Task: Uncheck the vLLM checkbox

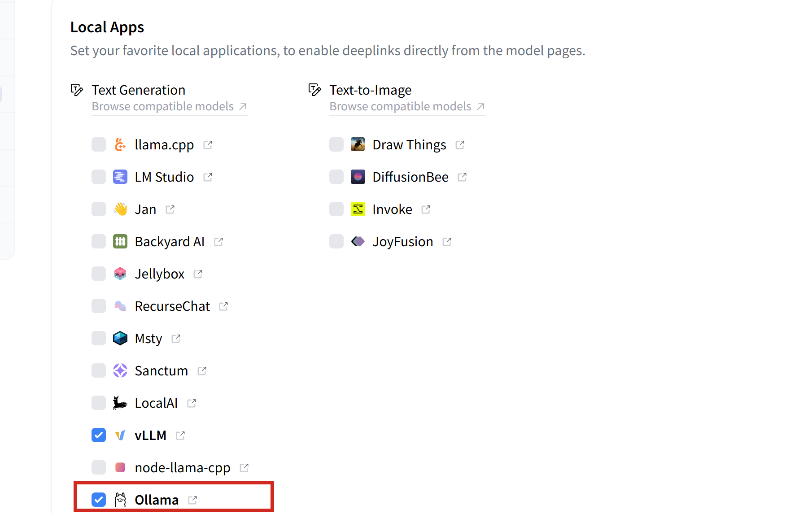Action: [x=99, y=436]
